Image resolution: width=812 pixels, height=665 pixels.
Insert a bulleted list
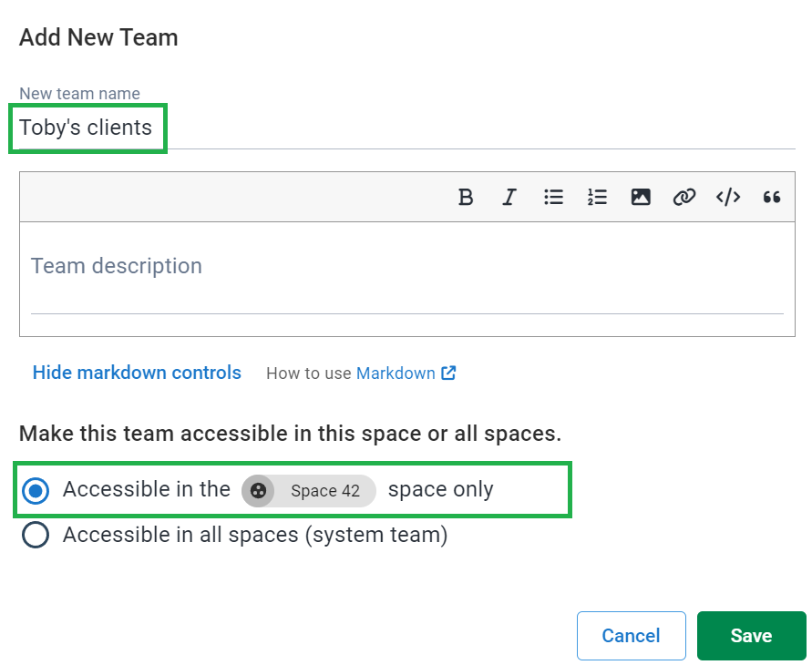[x=553, y=197]
